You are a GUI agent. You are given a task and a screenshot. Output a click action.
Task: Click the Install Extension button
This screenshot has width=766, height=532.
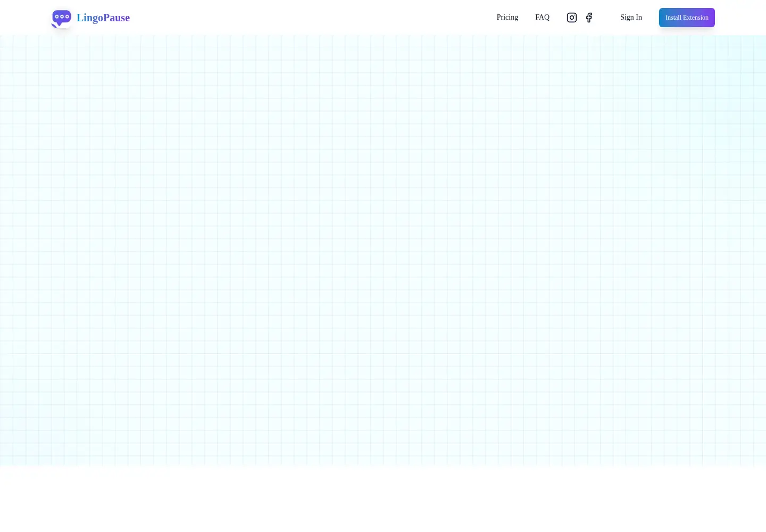pyautogui.click(x=687, y=18)
